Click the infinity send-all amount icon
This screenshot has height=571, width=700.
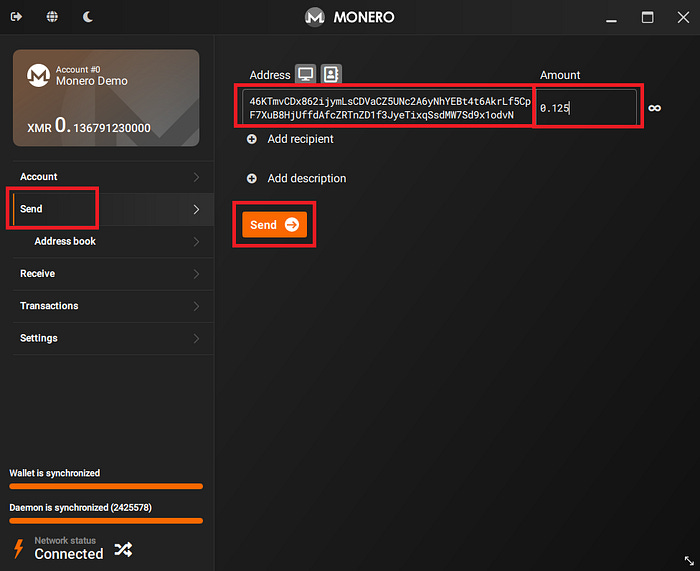click(654, 108)
